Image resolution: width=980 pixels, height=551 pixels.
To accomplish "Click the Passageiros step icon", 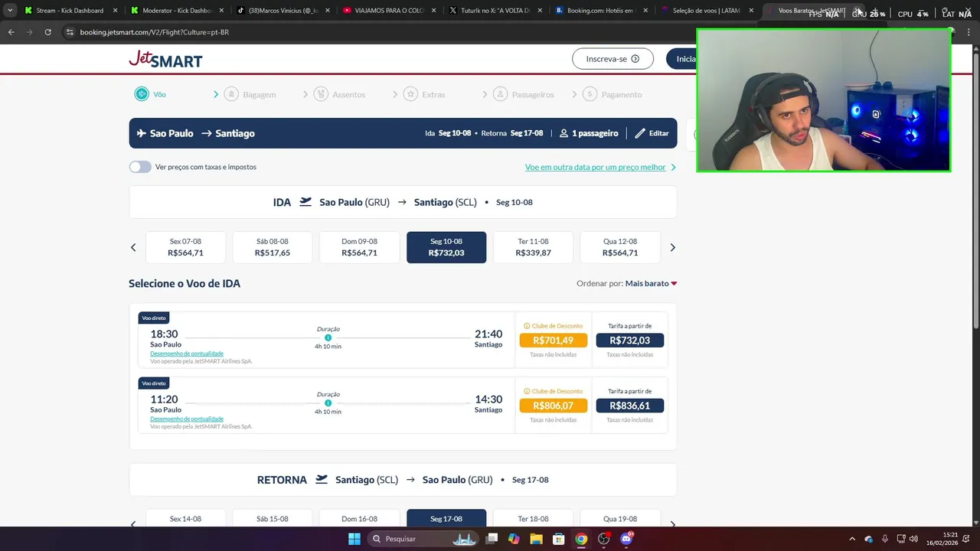I will 500,94.
